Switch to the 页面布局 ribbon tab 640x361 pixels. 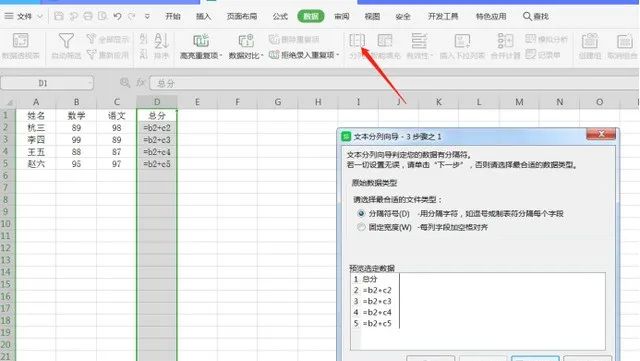pos(242,16)
